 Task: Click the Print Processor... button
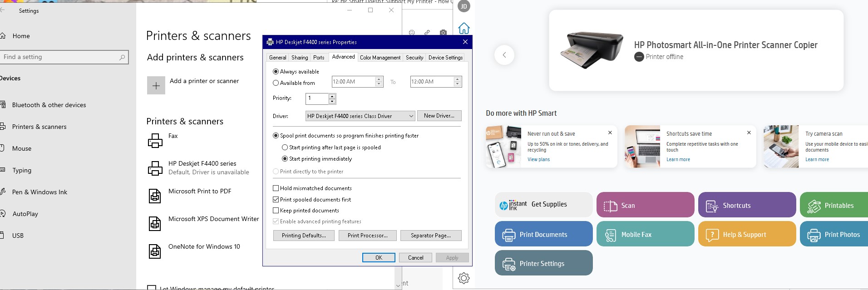pyautogui.click(x=368, y=236)
